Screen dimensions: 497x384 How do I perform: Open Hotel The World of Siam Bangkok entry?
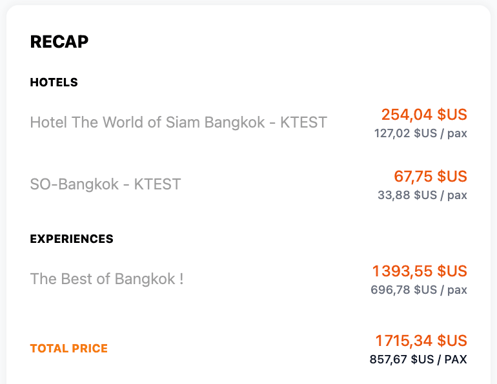click(178, 122)
